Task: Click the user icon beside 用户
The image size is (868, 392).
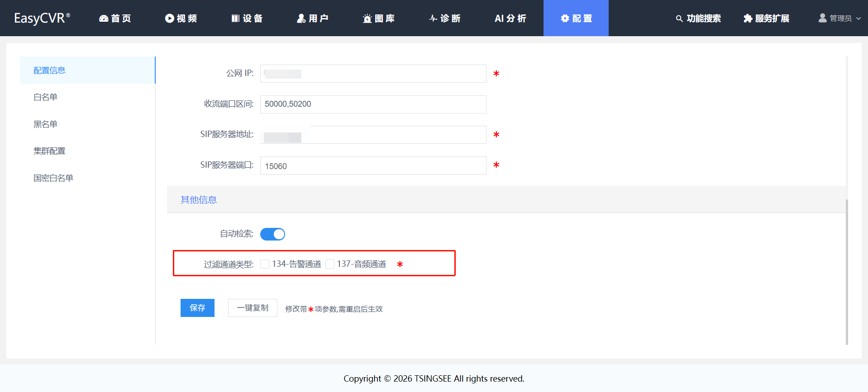Action: pyautogui.click(x=301, y=19)
